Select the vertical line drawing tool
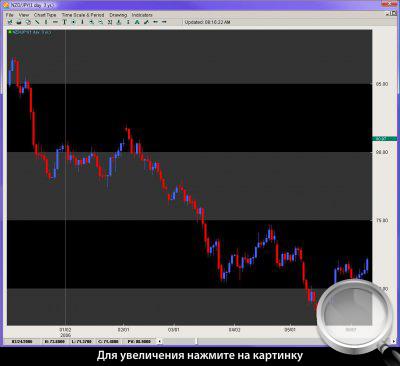Image resolution: width=400 pixels, height=366 pixels. (x=46, y=22)
